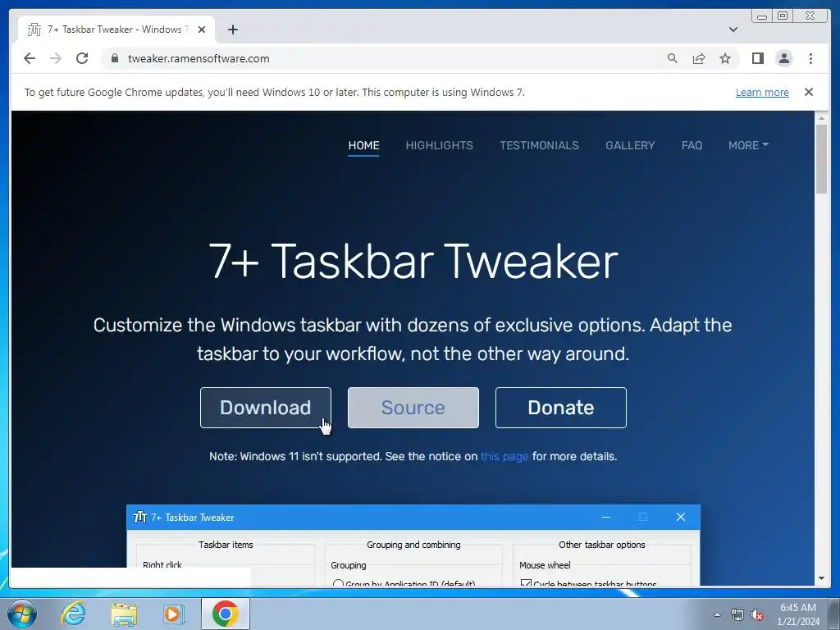Click the scrollbar down arrow
The image size is (840, 630).
point(821,578)
